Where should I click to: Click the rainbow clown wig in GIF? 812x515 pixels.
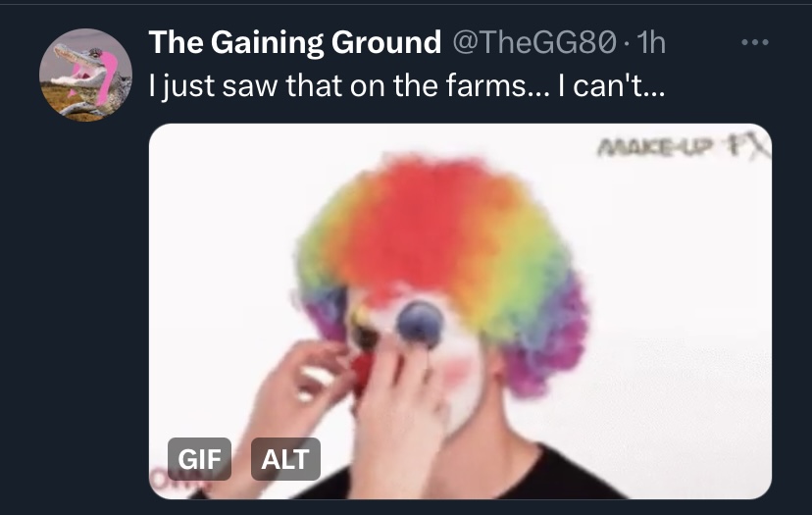(x=440, y=243)
